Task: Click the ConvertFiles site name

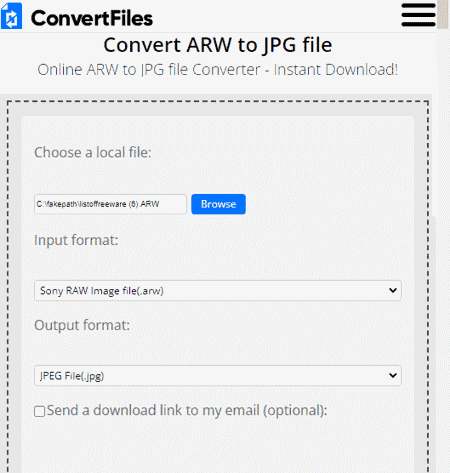Action: pyautogui.click(x=92, y=18)
